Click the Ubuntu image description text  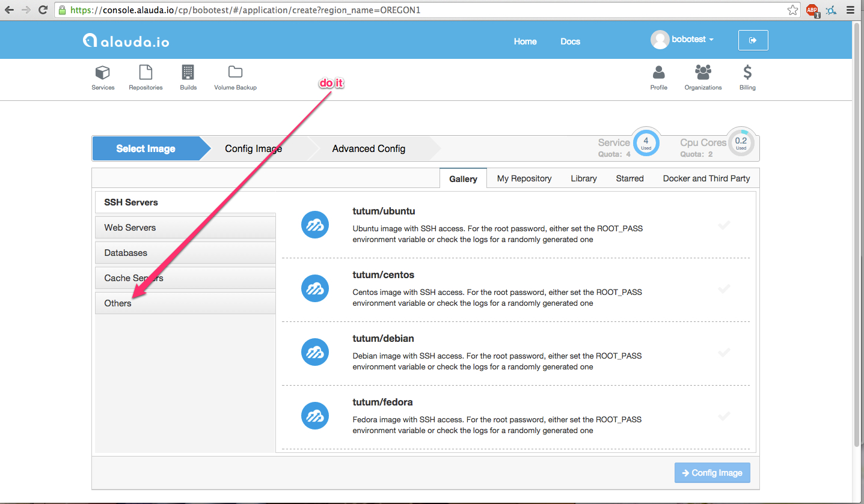pyautogui.click(x=497, y=234)
